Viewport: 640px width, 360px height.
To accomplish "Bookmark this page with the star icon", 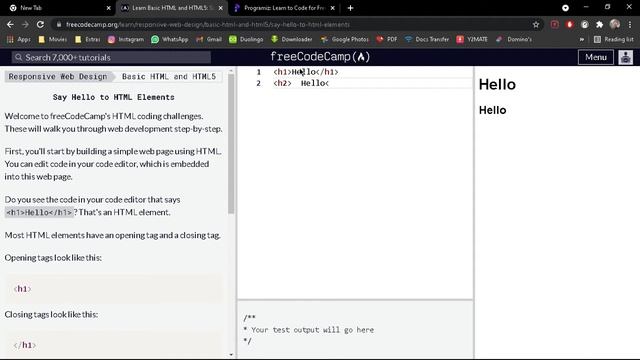I will coord(536,24).
